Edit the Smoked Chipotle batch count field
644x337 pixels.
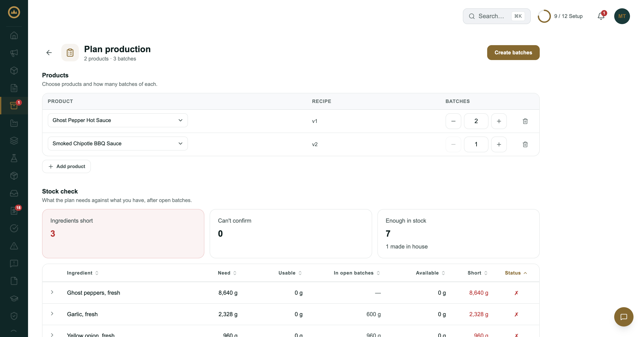(476, 144)
